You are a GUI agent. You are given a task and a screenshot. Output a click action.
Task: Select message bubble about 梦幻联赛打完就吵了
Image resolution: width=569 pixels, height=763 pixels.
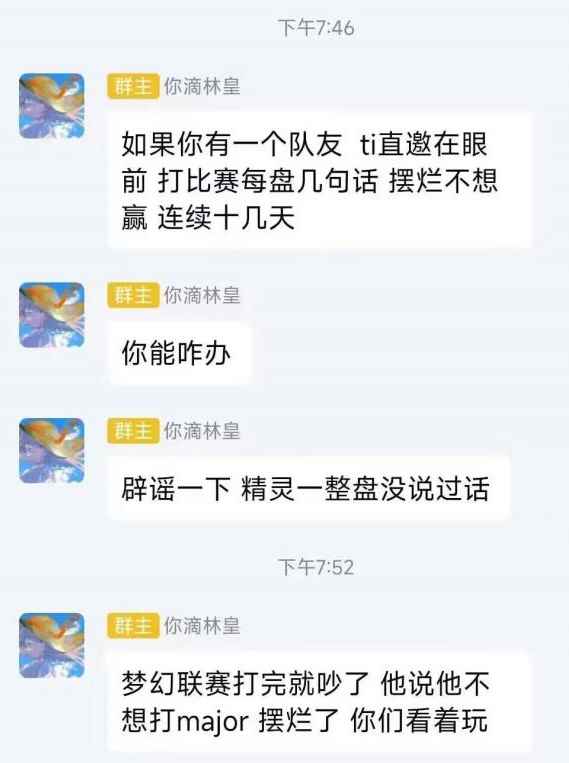click(x=318, y=701)
